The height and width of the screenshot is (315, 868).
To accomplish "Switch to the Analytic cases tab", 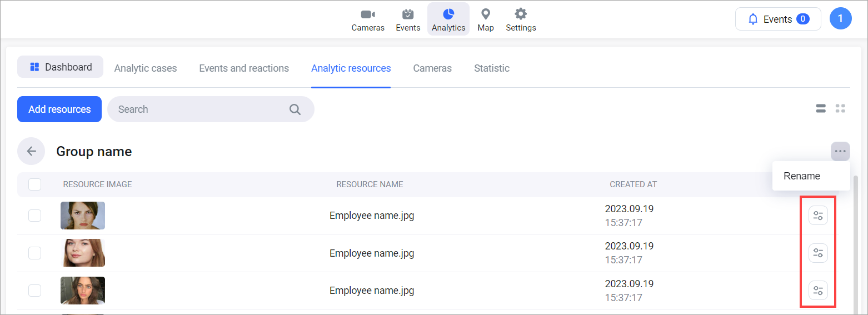I will tap(146, 68).
